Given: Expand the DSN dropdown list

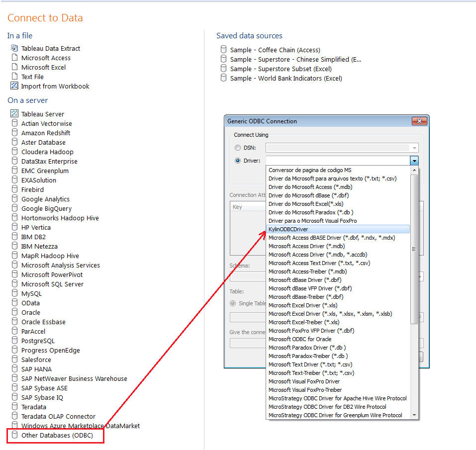Looking at the screenshot, I should click(x=414, y=148).
